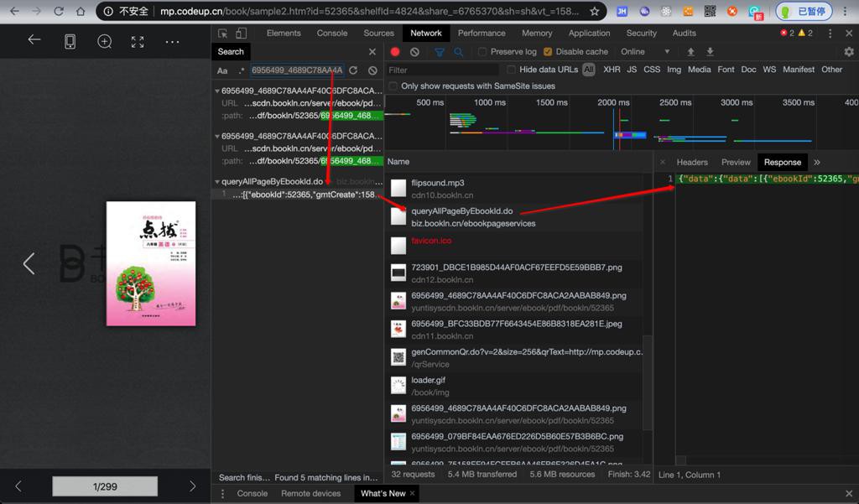Viewport: 859px width, 504px height.
Task: Select the inspect element picker icon
Action: 222,34
